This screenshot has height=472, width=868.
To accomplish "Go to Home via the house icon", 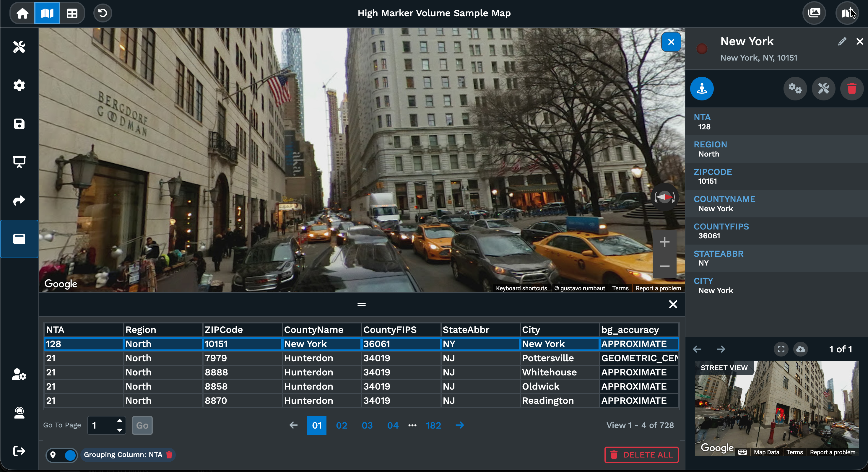I will pos(22,13).
